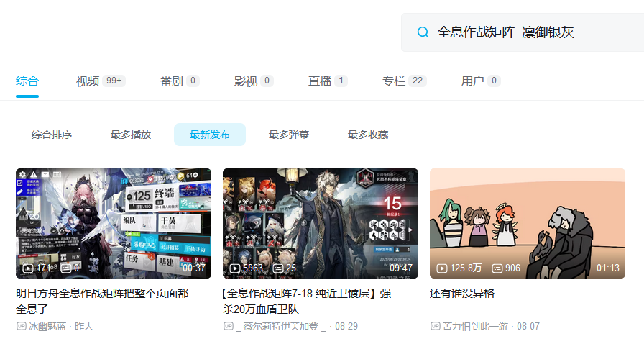Open the 专栏 22 tab
Image resolution: width=644 pixels, height=362 pixels.
click(x=404, y=81)
